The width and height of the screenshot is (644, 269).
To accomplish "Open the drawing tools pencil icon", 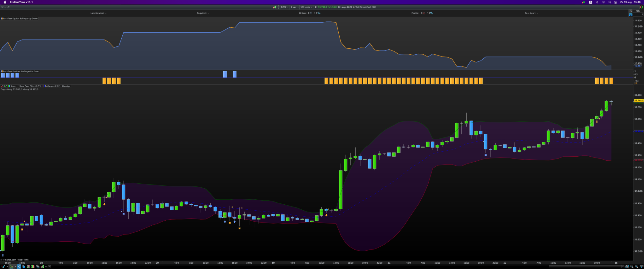I will pyautogui.click(x=3, y=266).
